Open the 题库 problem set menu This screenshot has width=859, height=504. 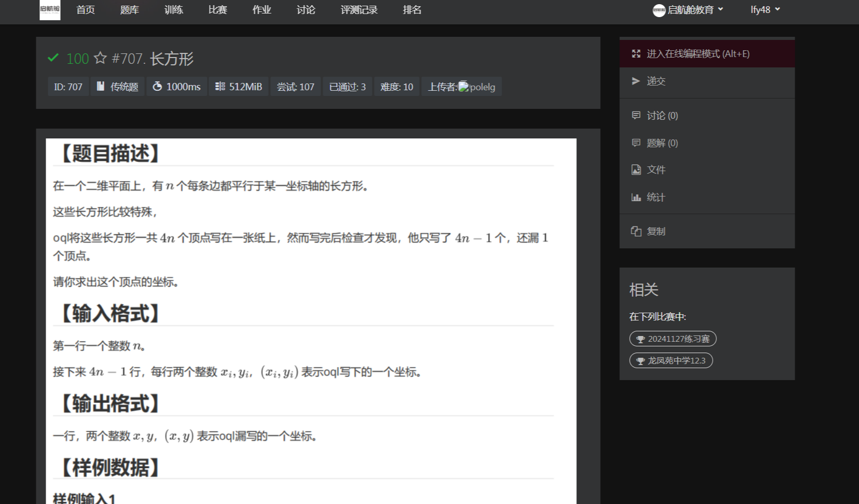tap(130, 10)
